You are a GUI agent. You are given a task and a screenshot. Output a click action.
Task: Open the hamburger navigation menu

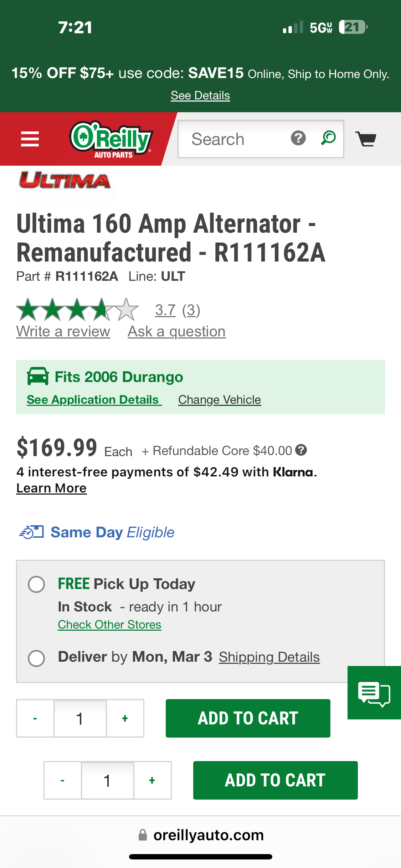tap(30, 139)
